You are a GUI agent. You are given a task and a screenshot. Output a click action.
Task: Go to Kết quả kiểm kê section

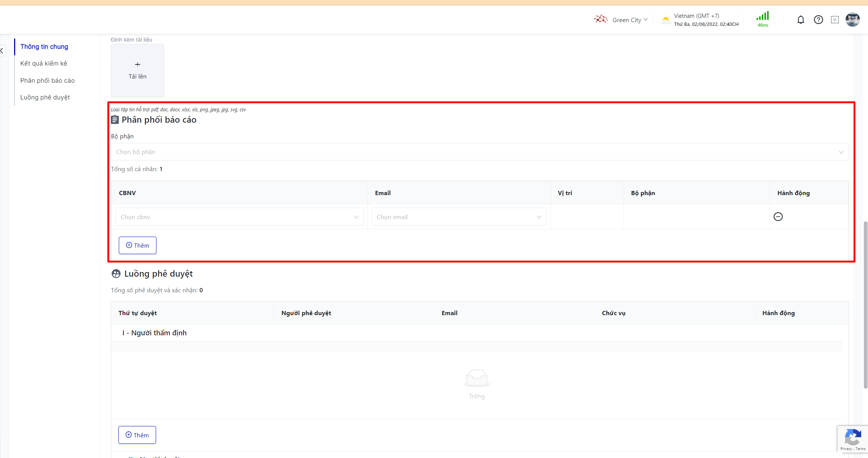click(44, 63)
